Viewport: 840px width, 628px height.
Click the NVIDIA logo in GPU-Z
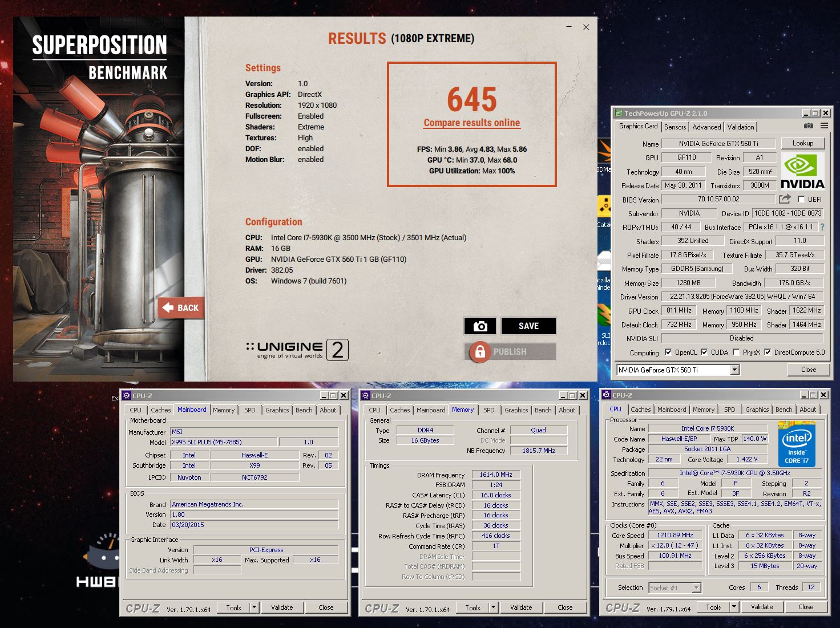tap(802, 172)
